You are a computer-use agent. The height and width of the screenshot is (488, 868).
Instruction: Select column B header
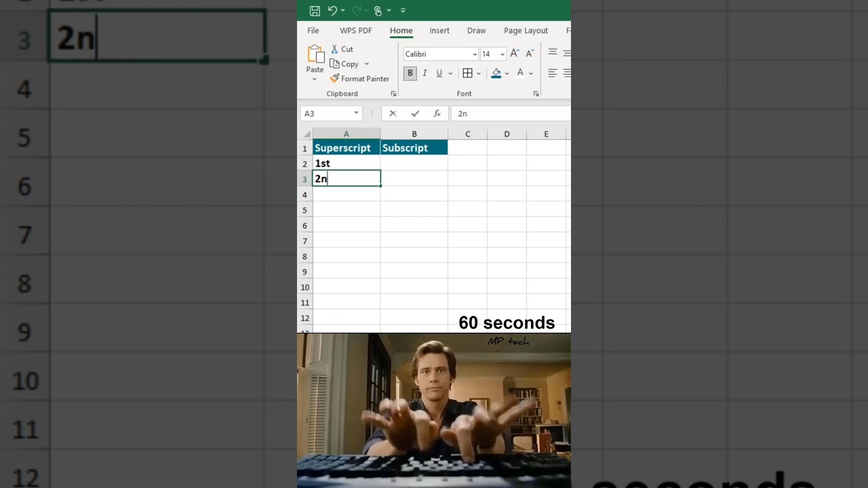tap(414, 134)
